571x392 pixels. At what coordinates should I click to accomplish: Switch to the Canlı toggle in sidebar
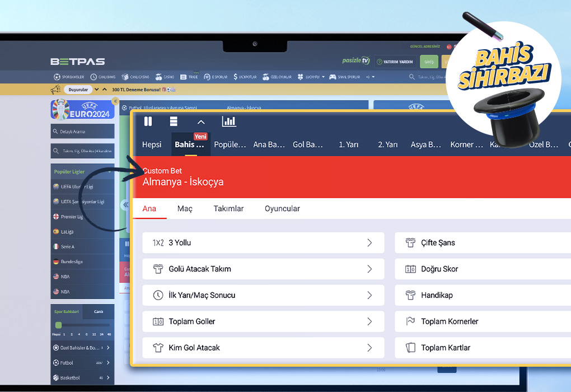coord(98,311)
